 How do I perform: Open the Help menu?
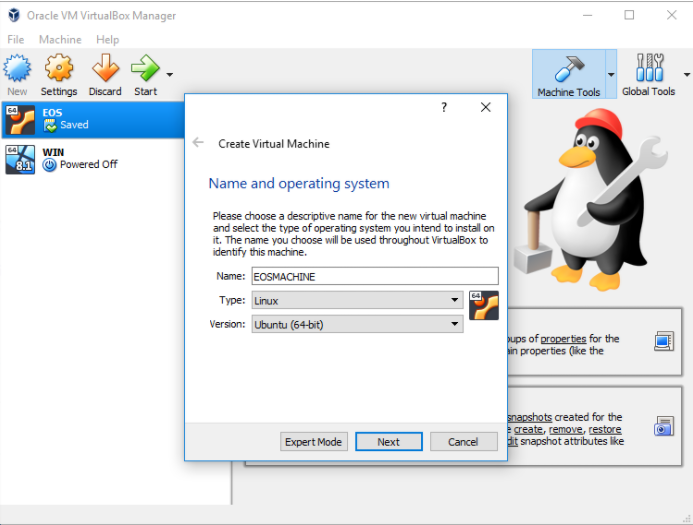pyautogui.click(x=107, y=40)
